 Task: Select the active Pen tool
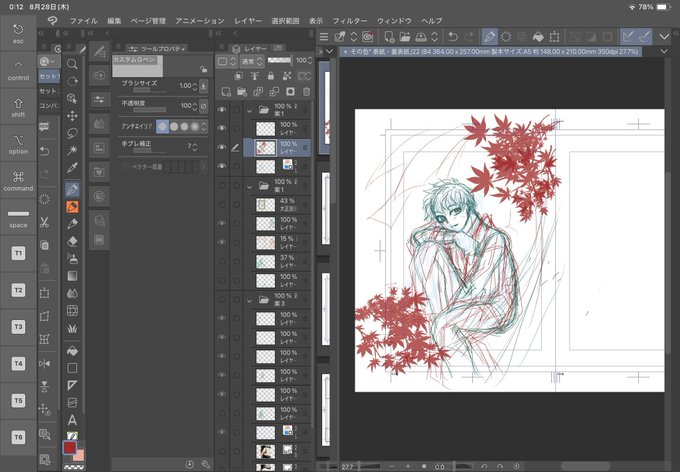click(72, 189)
